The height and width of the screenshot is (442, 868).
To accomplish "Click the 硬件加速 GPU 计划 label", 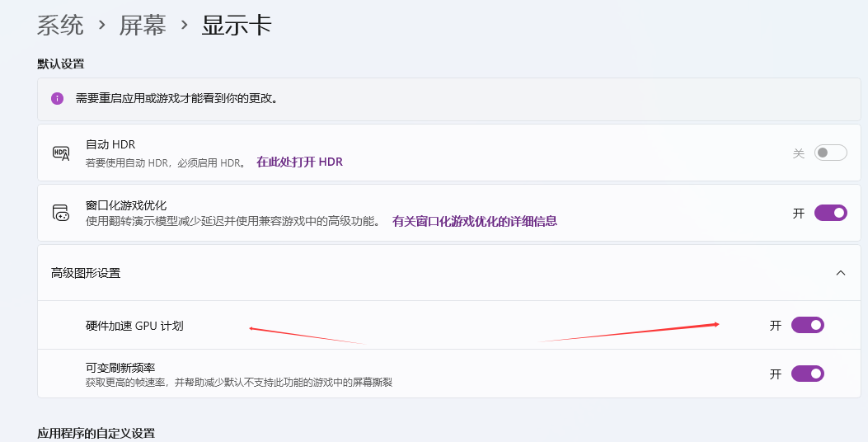I will [134, 326].
